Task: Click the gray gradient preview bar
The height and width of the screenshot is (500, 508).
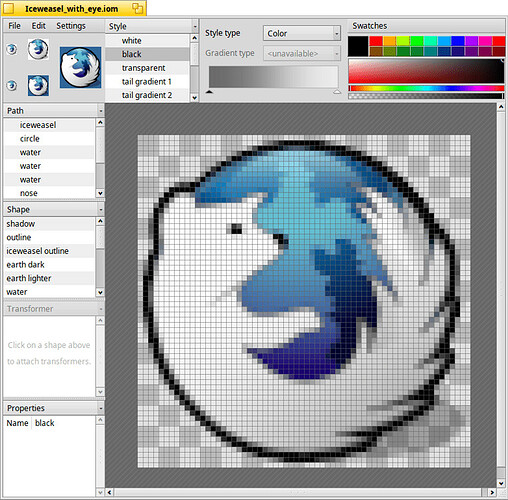Action: click(273, 77)
